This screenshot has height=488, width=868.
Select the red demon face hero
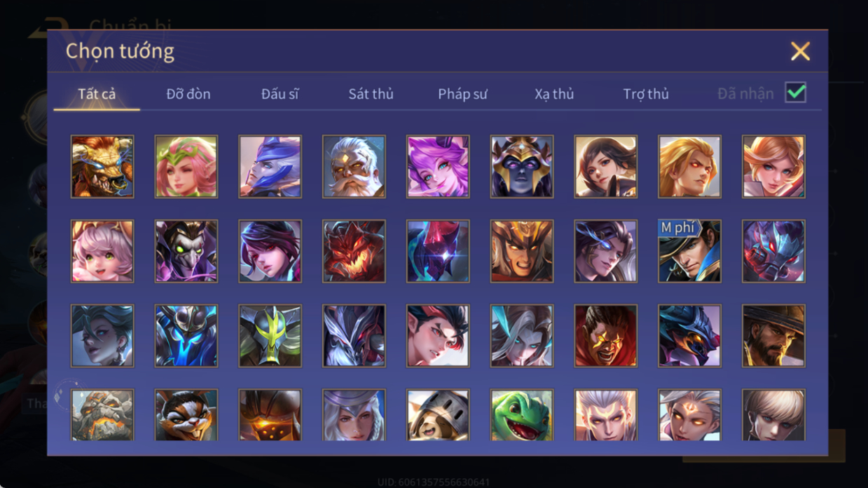click(354, 251)
